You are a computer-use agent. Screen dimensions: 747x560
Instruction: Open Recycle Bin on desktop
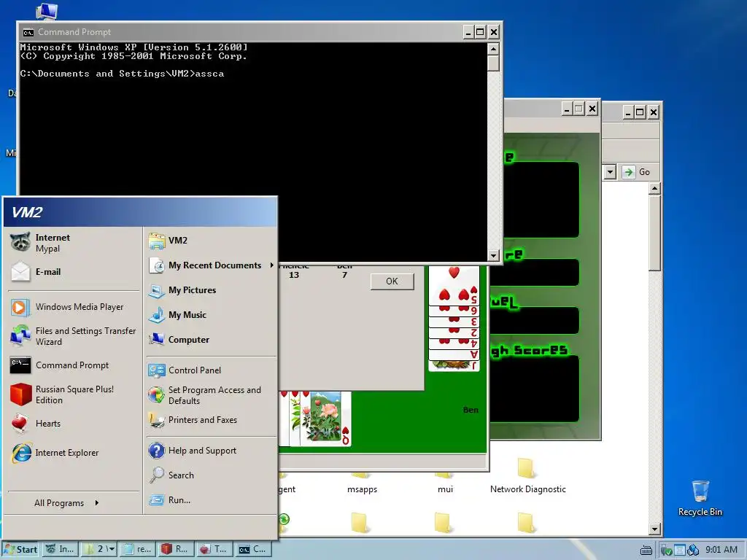[700, 498]
